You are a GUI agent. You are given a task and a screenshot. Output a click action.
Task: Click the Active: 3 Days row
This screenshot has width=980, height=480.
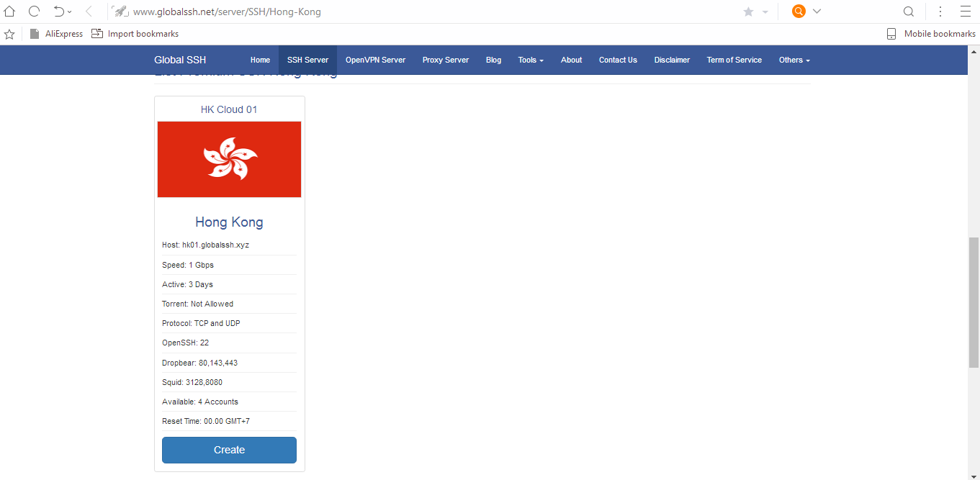[x=229, y=284]
